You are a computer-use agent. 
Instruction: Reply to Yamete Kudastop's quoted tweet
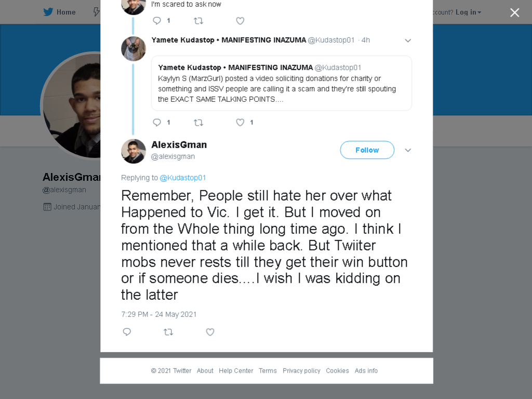(157, 123)
